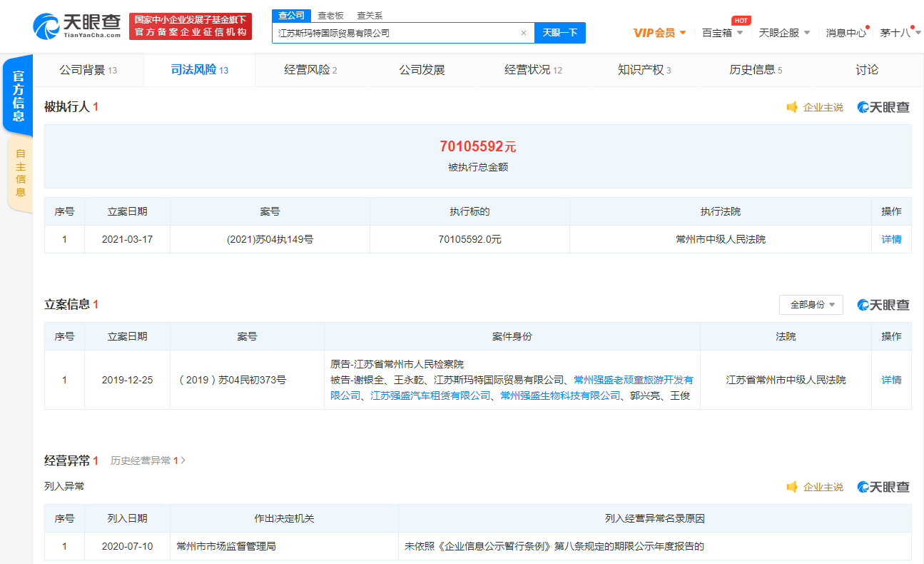Image resolution: width=924 pixels, height=564 pixels.
Task: Select the 查关系 search tab
Action: 370,16
